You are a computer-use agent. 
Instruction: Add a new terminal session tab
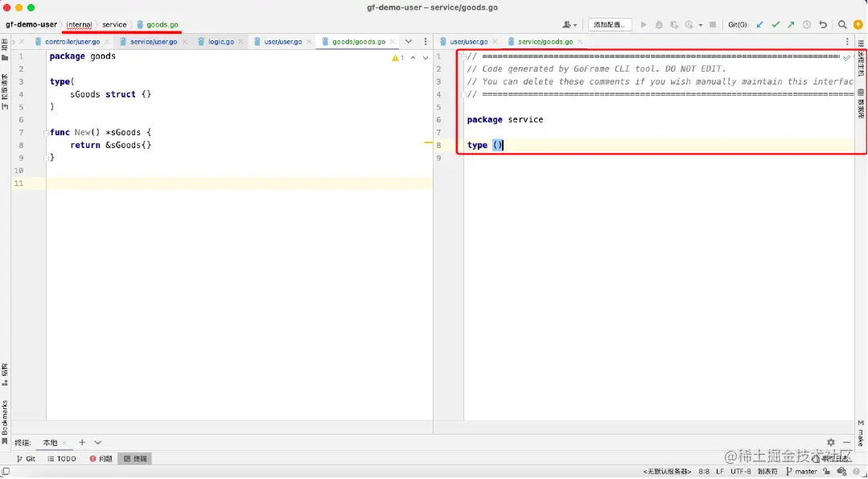tap(82, 443)
